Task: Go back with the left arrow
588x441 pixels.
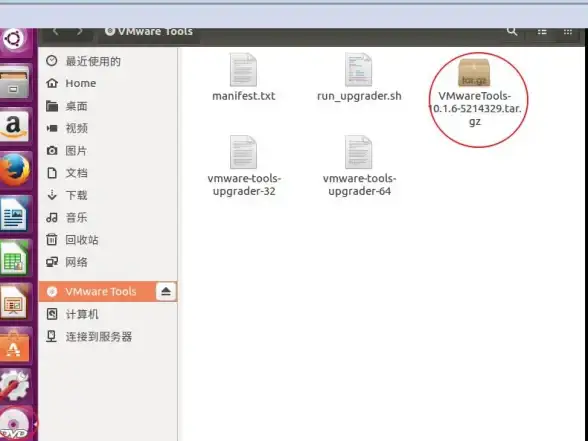Action: tap(56, 32)
